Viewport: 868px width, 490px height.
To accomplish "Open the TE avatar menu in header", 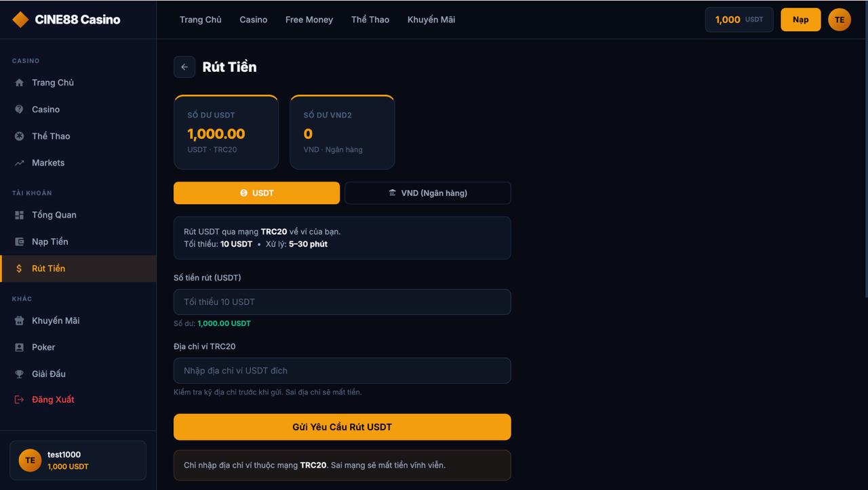I will pos(839,20).
